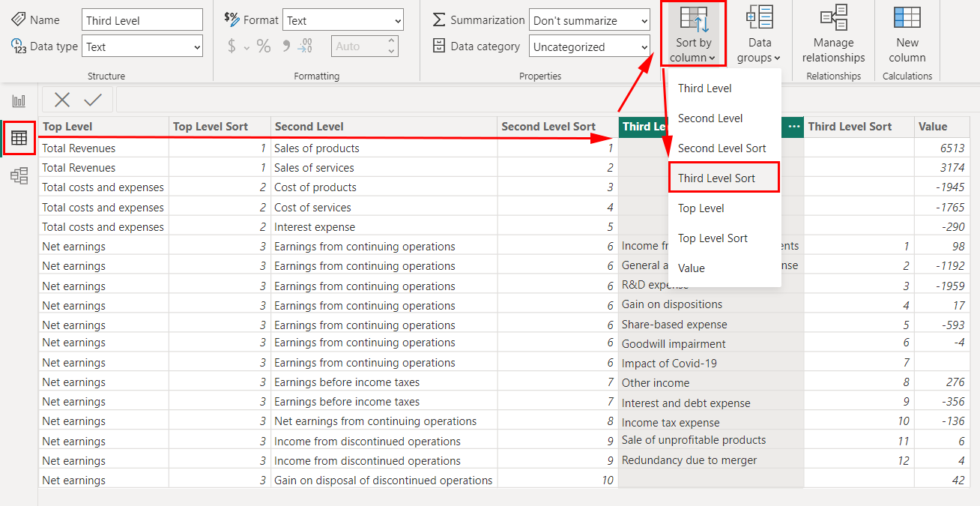Click the Sort by column button
This screenshot has width=980, height=506.
(693, 35)
